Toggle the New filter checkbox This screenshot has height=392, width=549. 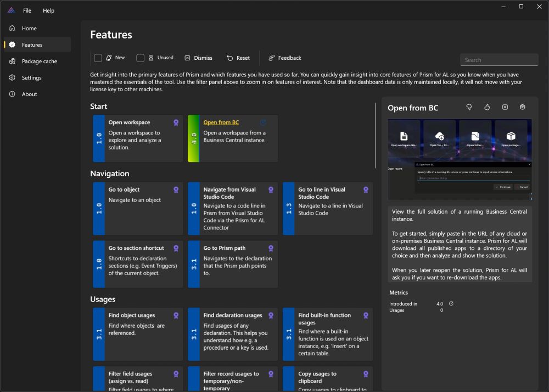click(x=98, y=58)
